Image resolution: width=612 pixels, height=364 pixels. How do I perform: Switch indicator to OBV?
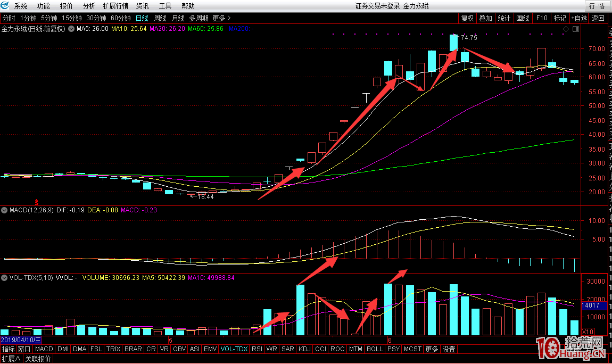(x=179, y=349)
